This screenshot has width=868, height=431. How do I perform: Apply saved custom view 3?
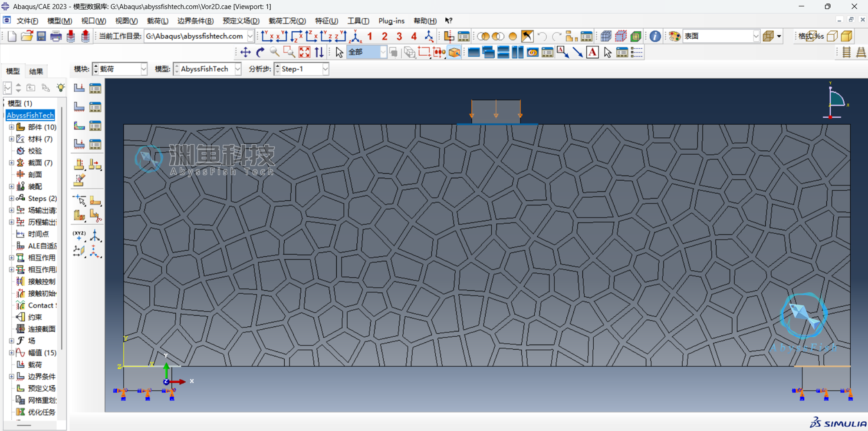click(399, 36)
